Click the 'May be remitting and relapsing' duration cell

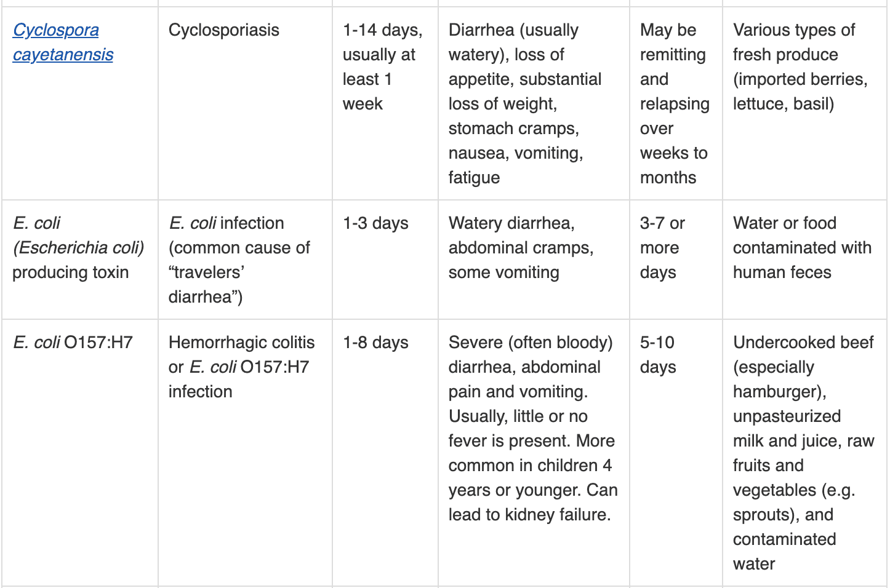(x=675, y=103)
